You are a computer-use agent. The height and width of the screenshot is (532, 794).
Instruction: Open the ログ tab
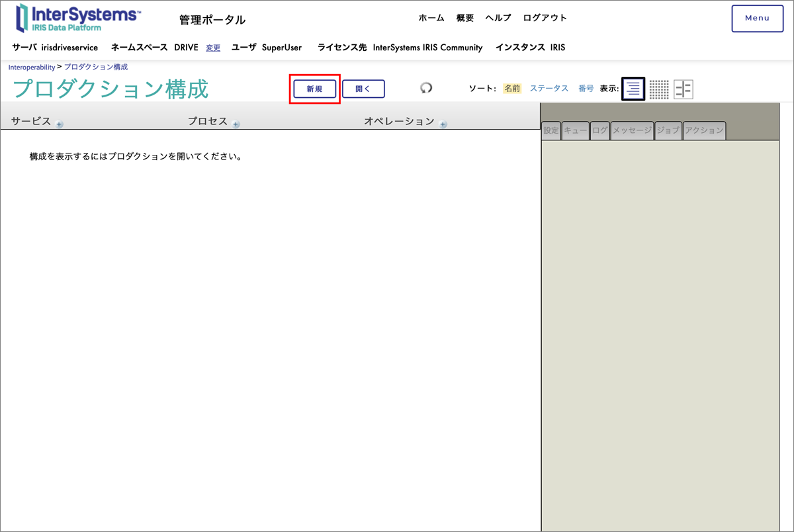tap(600, 130)
